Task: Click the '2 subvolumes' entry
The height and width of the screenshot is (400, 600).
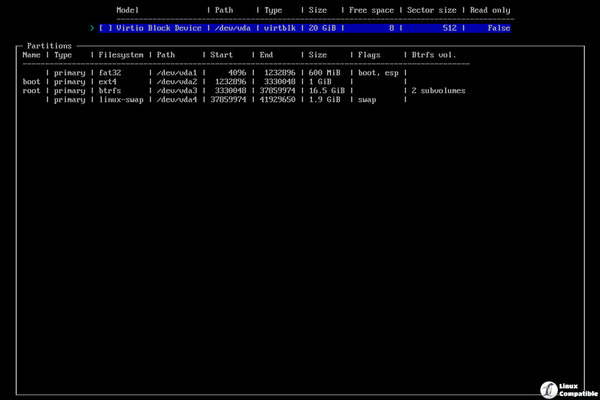Action: pos(438,90)
